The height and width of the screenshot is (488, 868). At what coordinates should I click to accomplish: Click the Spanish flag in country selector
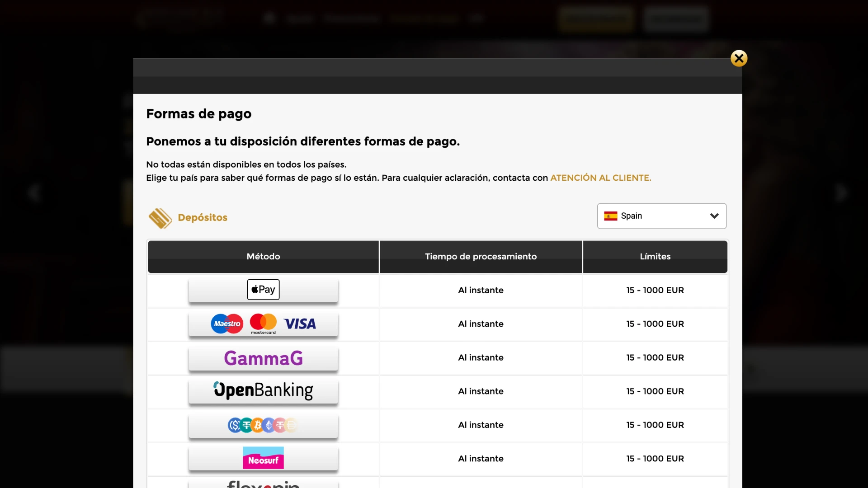point(610,216)
